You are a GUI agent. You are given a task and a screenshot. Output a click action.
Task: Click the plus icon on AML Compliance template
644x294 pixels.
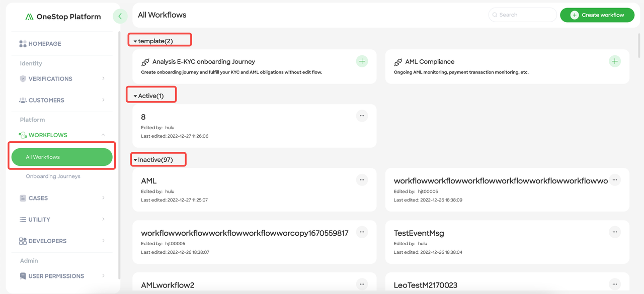615,61
